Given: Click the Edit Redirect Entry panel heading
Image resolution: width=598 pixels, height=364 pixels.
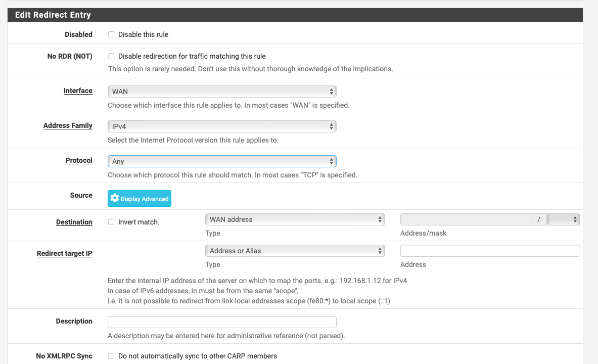Looking at the screenshot, I should click(x=53, y=15).
